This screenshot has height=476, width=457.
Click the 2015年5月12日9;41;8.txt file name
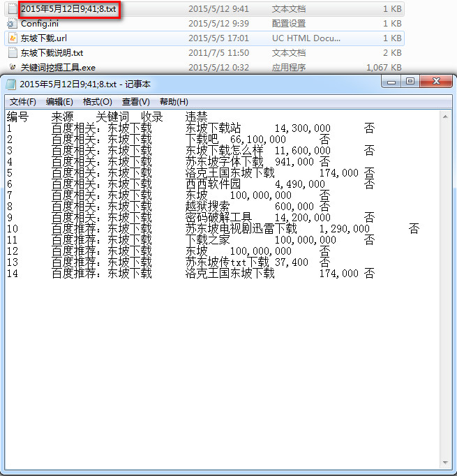pyautogui.click(x=68, y=9)
